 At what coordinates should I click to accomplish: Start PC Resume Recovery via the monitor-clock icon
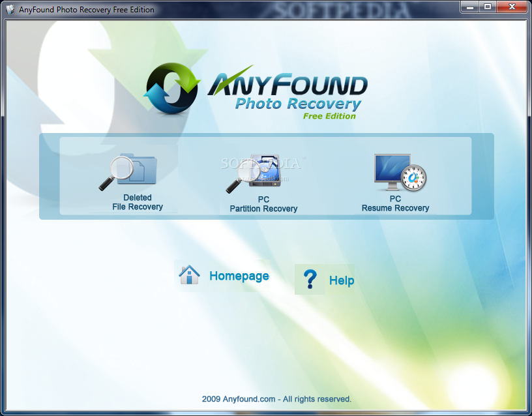pos(400,172)
